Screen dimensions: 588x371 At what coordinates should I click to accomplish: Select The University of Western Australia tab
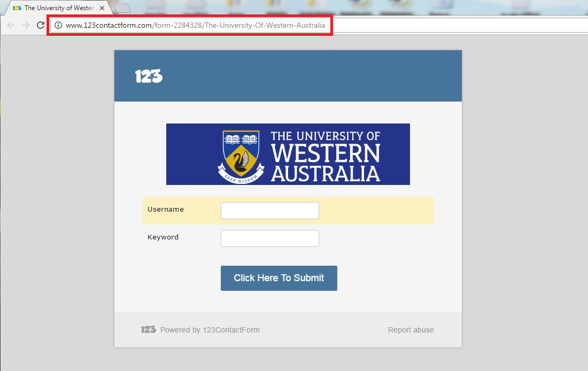pos(59,8)
